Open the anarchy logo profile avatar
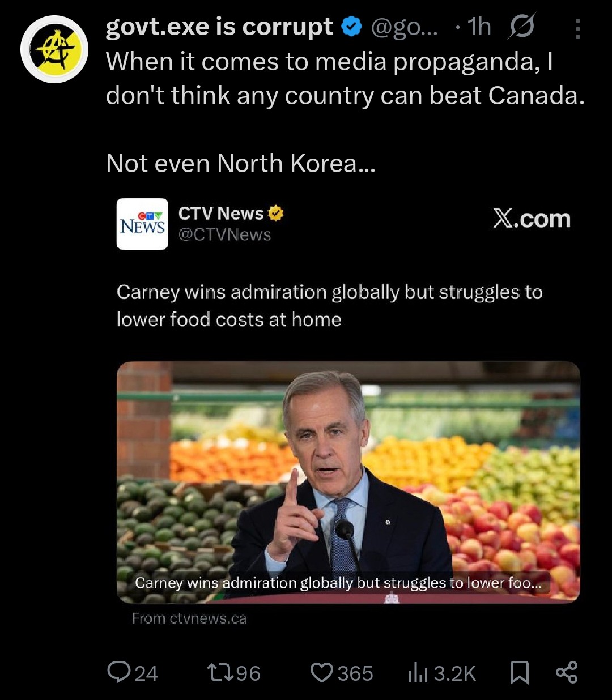Screen dimensions: 612x700 click(54, 49)
